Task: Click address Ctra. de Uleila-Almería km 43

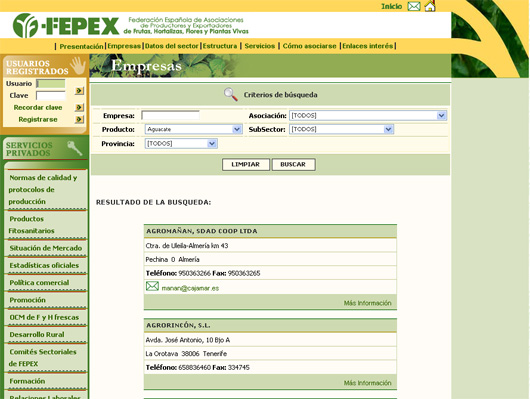Action: pos(187,246)
